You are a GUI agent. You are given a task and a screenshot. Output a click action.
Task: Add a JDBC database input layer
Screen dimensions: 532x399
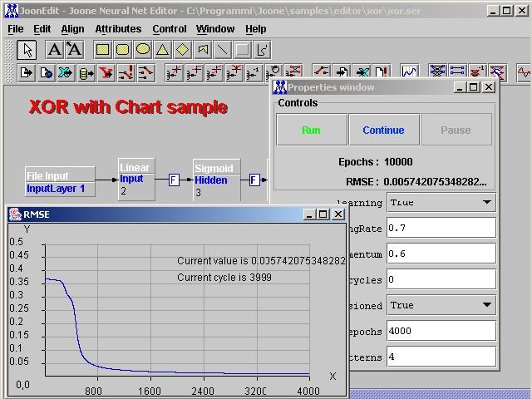[x=86, y=72]
